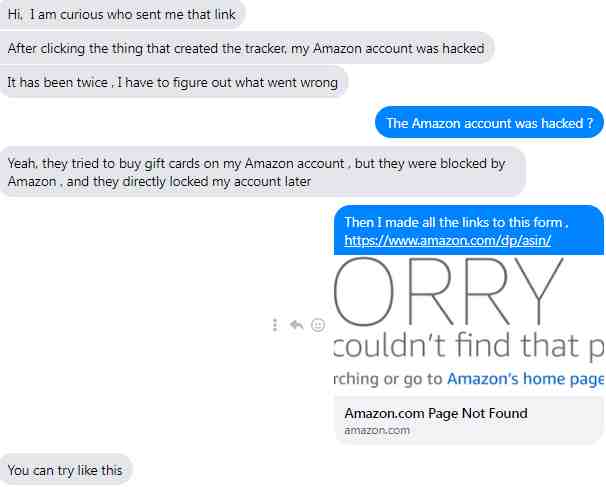Open the three-dot more options icon

275,325
